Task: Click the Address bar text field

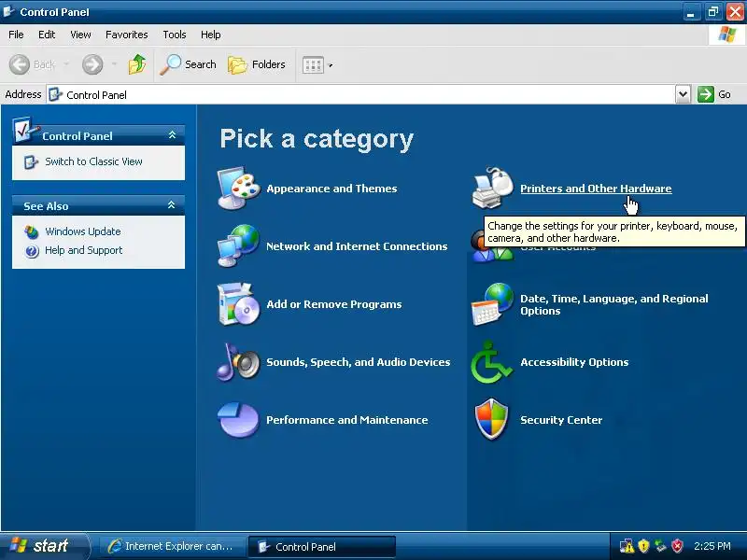Action: 361,94
